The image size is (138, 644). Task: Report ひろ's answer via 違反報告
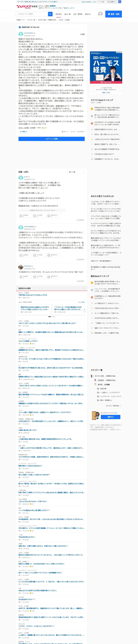click(81, 220)
